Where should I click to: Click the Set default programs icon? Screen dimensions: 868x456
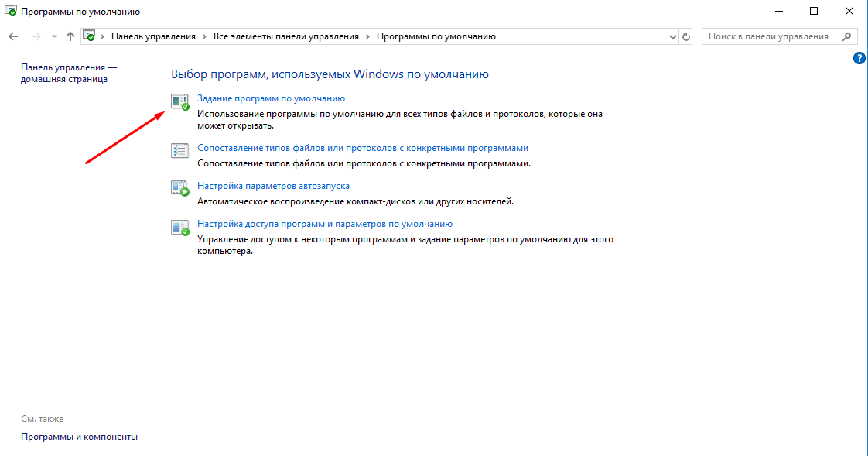pyautogui.click(x=180, y=102)
